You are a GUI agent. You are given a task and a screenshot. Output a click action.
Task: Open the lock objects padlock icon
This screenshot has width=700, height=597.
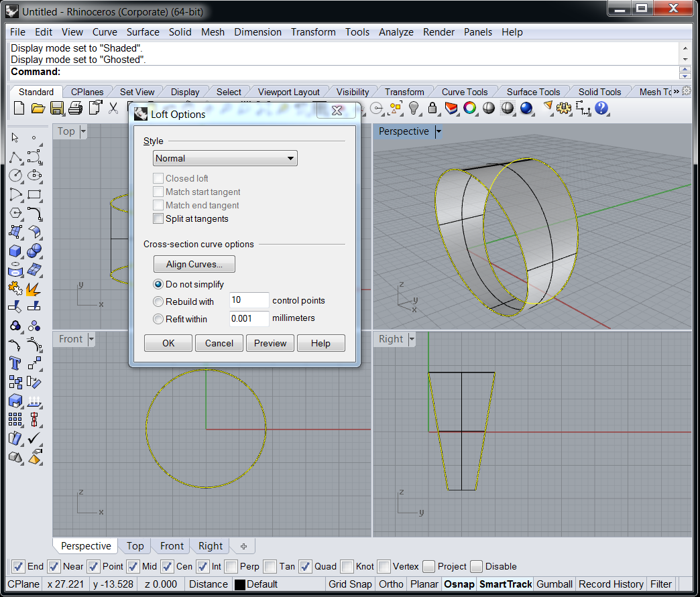[432, 108]
